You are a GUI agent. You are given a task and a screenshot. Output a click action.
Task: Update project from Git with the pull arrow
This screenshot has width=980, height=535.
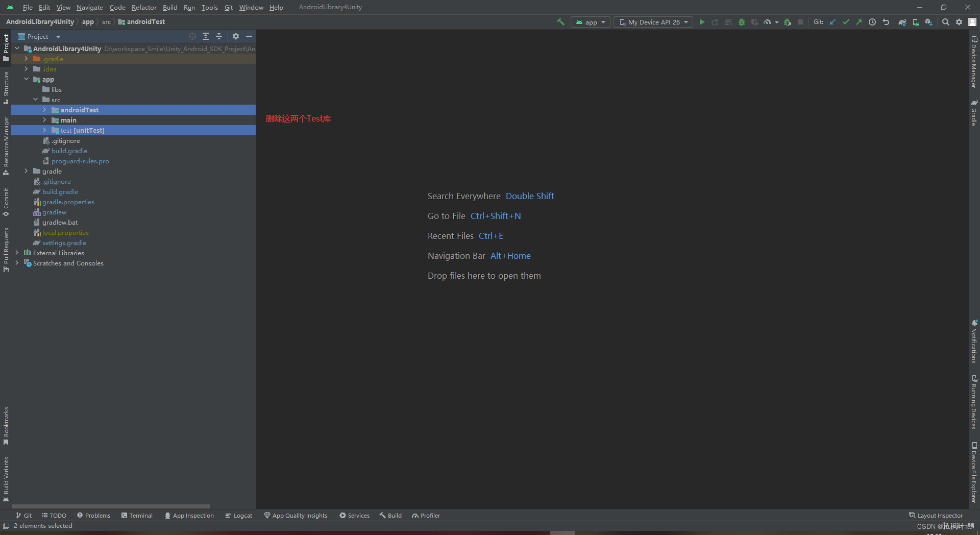[x=832, y=22]
